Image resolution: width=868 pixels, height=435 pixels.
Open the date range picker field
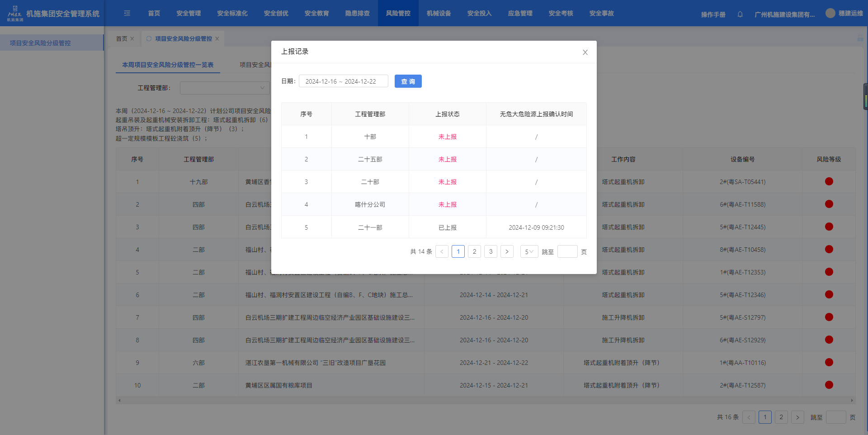(x=343, y=81)
